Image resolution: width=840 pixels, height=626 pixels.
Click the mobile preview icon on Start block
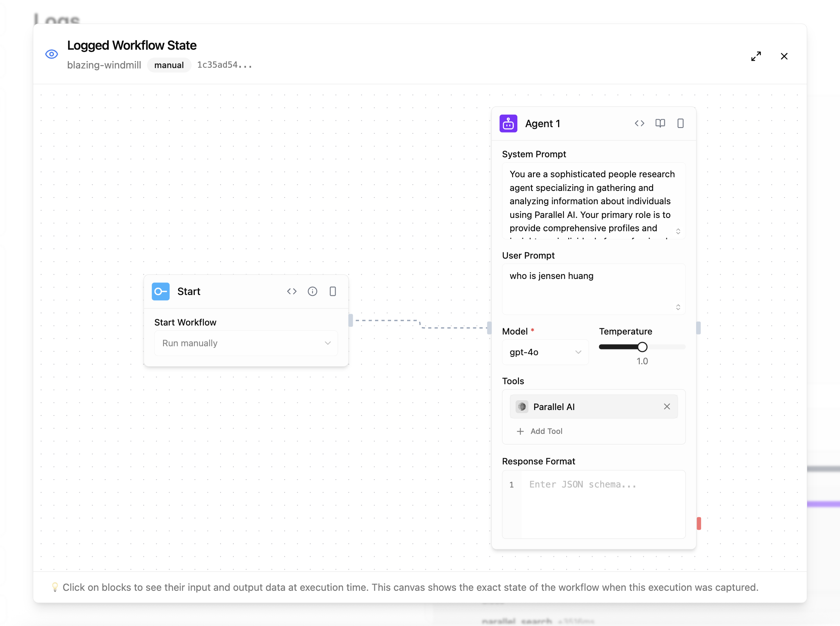332,291
